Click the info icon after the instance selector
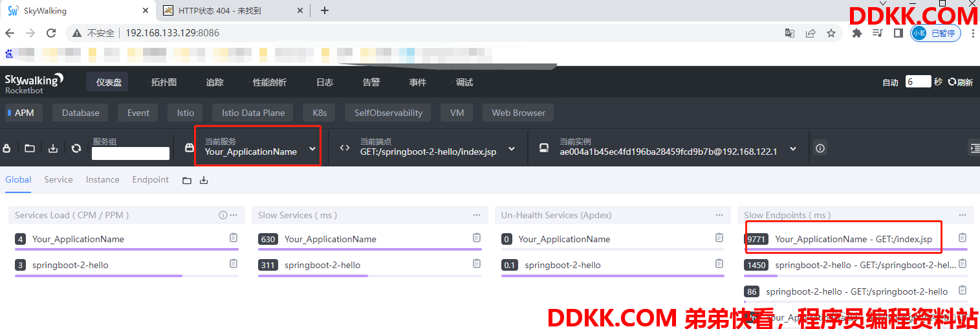The width and height of the screenshot is (980, 329). pos(820,148)
